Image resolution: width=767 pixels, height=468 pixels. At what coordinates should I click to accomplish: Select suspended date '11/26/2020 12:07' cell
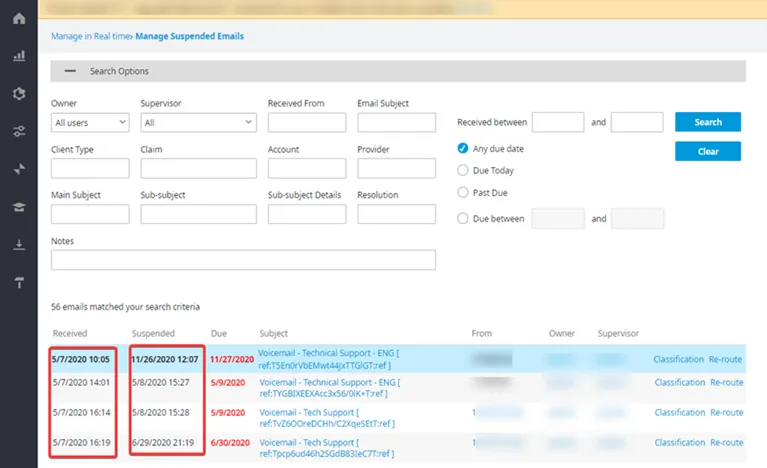pos(165,359)
